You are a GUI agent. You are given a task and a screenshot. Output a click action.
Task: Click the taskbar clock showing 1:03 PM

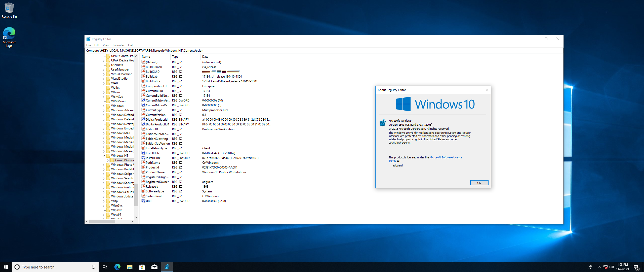(x=622, y=267)
